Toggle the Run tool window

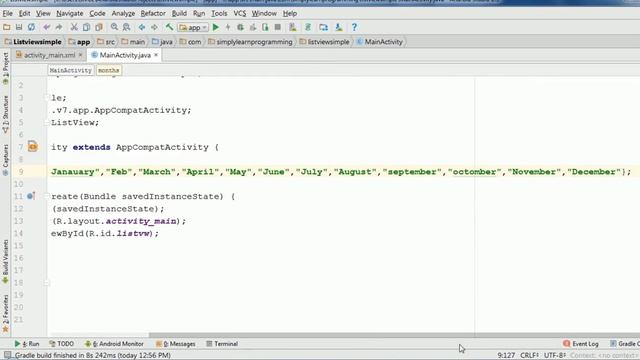[x=27, y=344]
